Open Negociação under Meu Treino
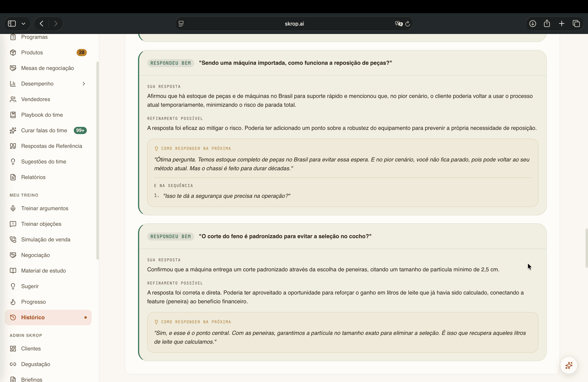 click(48, 255)
